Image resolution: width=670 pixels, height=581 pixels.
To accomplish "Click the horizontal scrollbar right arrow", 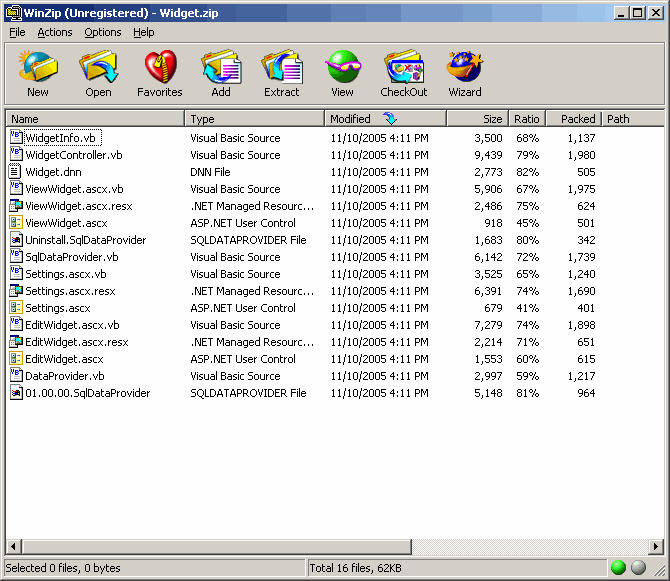I will [656, 546].
